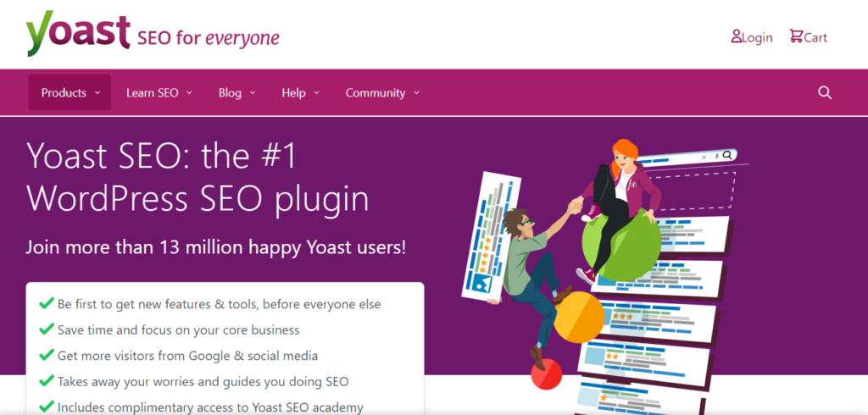868x415 pixels.
Task: Click checkmark beside 'Takes away your worries'
Action: pos(46,381)
